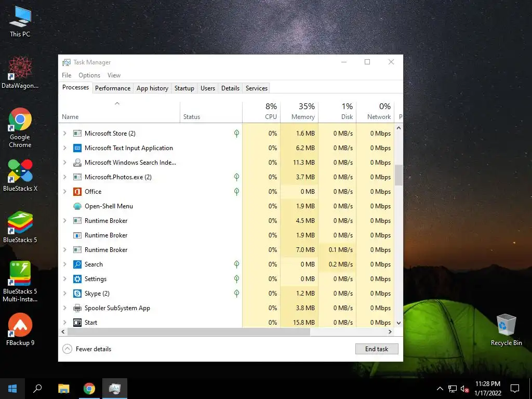The width and height of the screenshot is (532, 399).
Task: Click the Microsoft Text Input Application icon
Action: (x=77, y=148)
